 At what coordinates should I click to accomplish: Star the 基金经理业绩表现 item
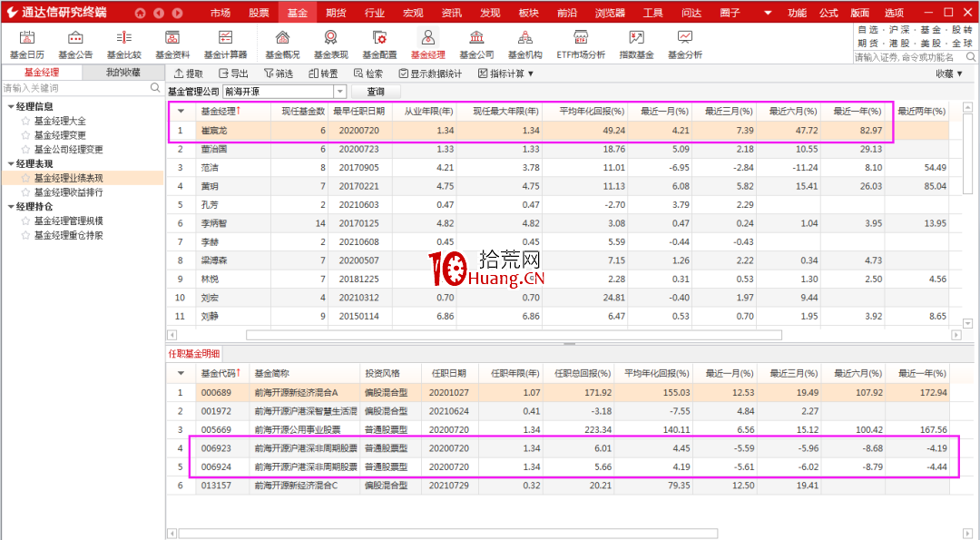click(x=25, y=178)
